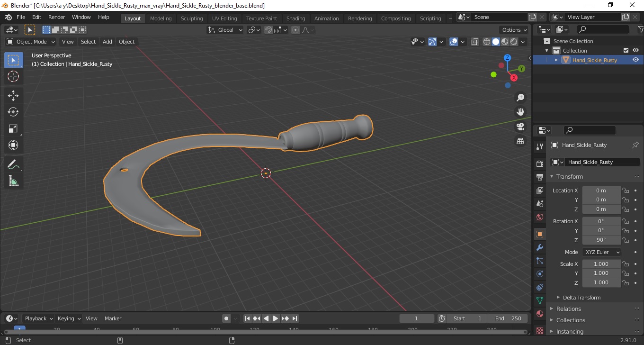This screenshot has height=345, width=644.
Task: Play animation forward
Action: coord(276,318)
